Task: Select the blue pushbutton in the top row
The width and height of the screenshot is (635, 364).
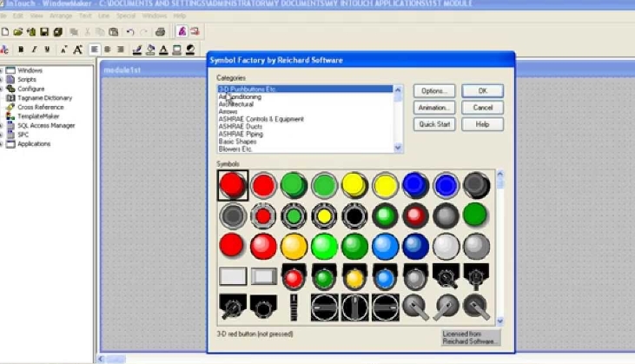Action: [416, 184]
